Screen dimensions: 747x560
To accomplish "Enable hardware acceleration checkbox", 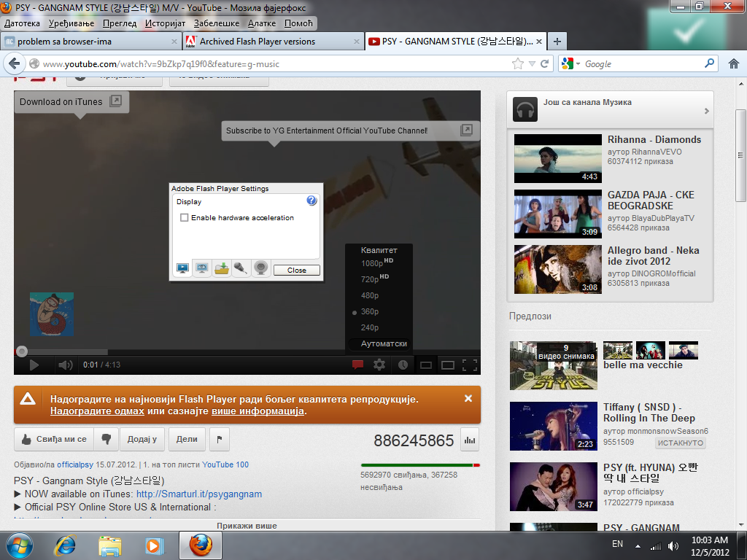I will pos(185,217).
